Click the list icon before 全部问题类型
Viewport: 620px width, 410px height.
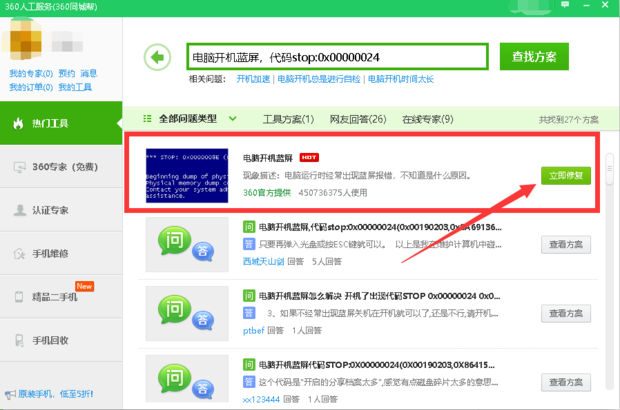(x=147, y=119)
